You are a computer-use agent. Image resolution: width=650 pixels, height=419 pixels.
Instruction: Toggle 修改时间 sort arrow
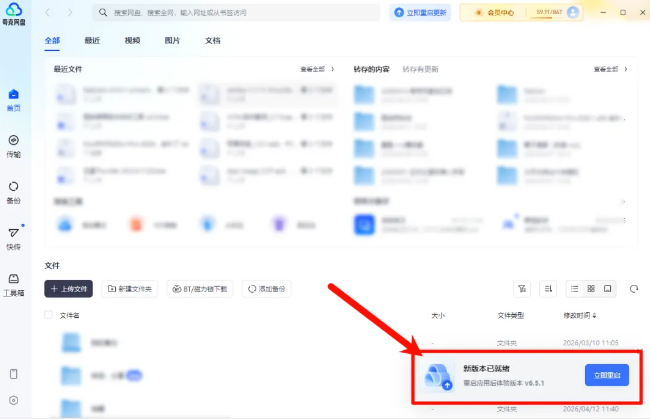tap(594, 316)
